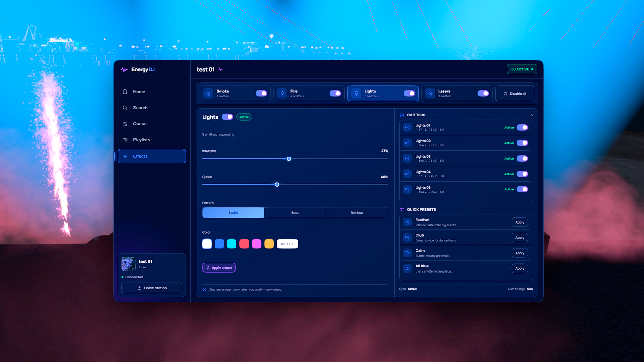The width and height of the screenshot is (644, 362).
Task: Click the Lights 03 emitter icon
Action: tap(407, 158)
